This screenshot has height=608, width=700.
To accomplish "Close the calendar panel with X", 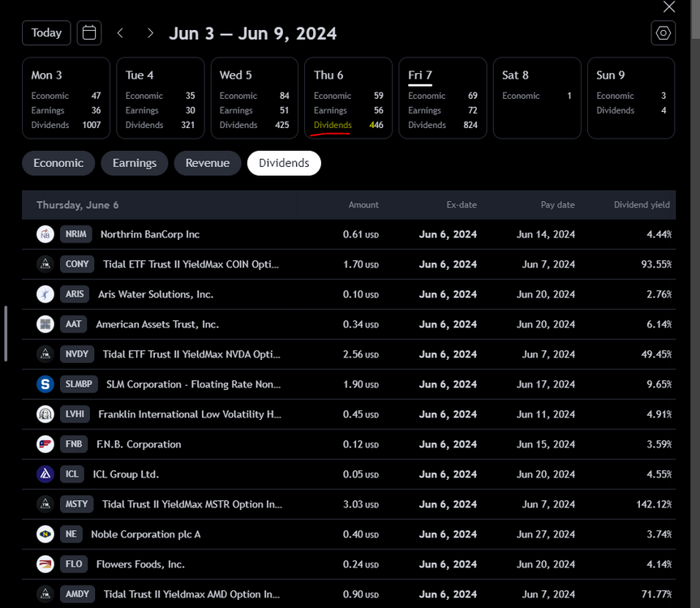I will point(668,7).
